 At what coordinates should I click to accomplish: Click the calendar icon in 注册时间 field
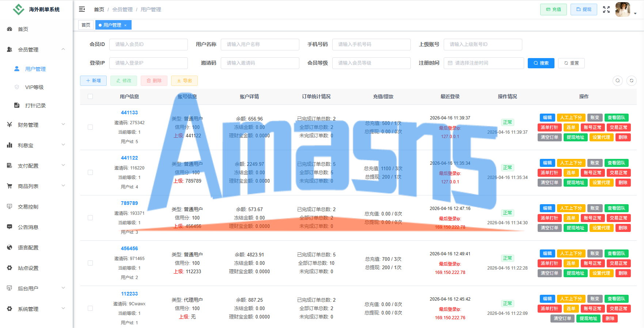(x=450, y=63)
